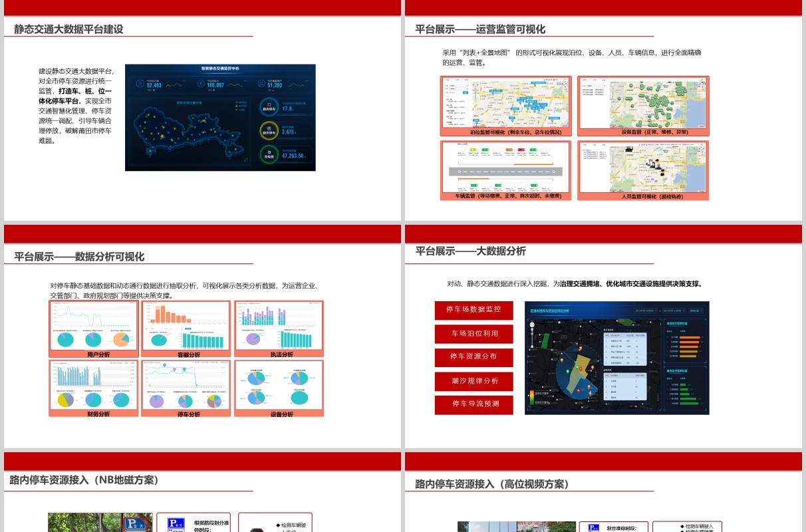Click the 设备监管（正常、维修、异常）caption
Viewport: 806px width, 532px height.
655,132
